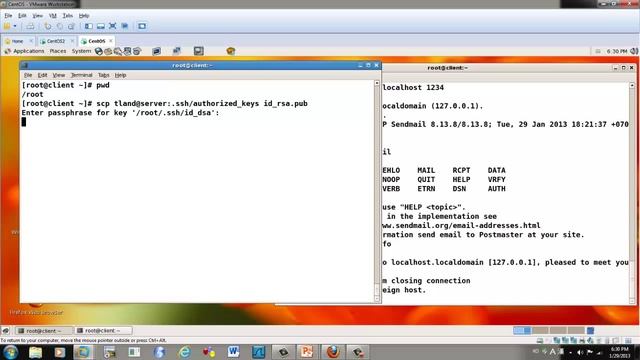Switch to the CentOS2 VM tab
The height and width of the screenshot is (360, 640).
coord(56,41)
